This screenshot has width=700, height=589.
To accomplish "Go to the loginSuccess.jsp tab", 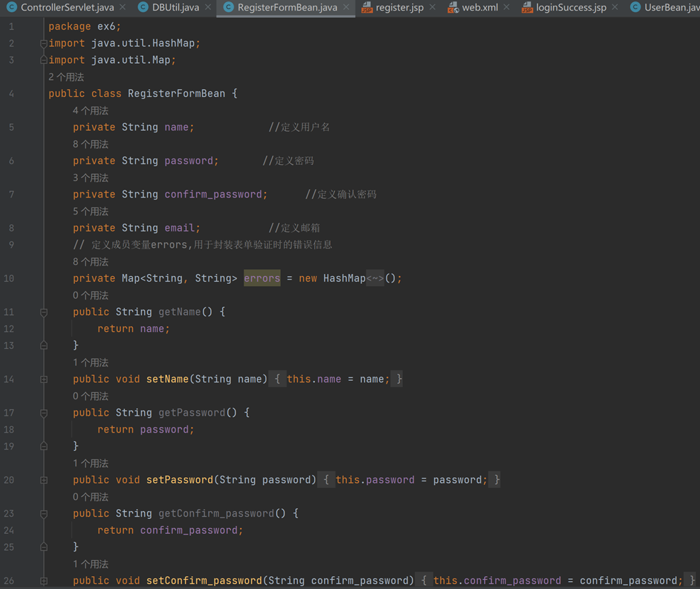I will 571,8.
